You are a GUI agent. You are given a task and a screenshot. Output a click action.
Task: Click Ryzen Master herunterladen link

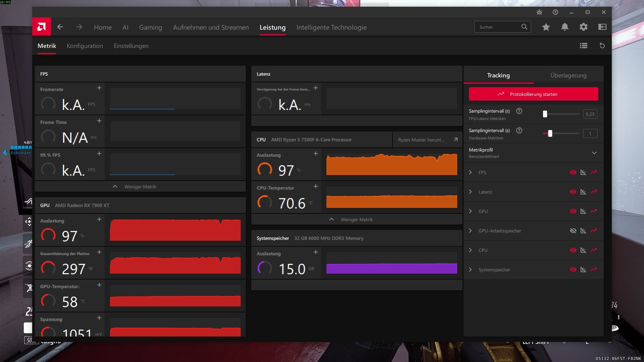(427, 140)
